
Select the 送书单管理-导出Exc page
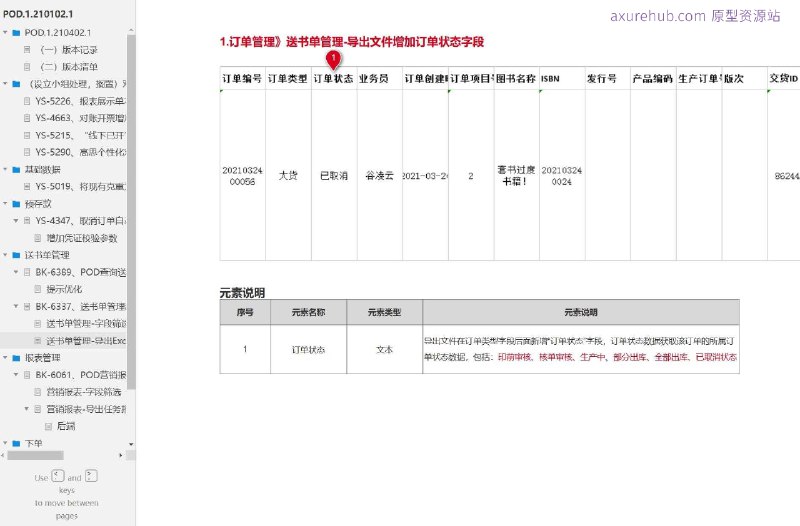coord(86,341)
